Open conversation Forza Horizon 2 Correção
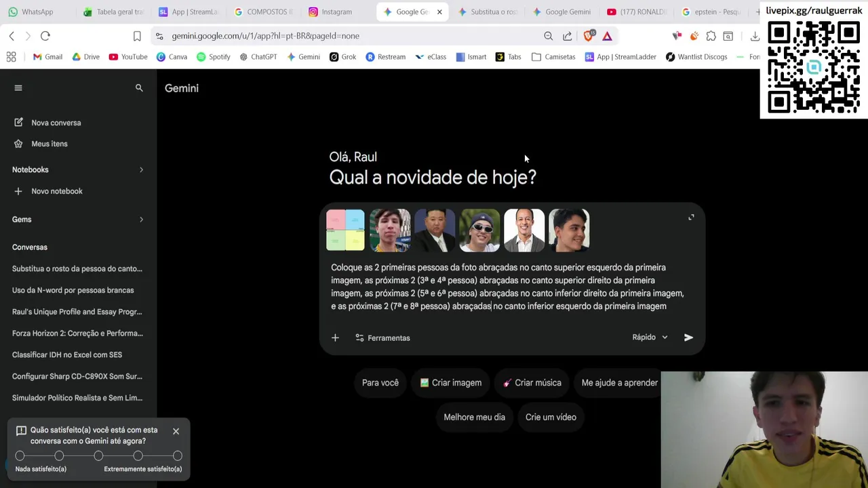This screenshot has height=488, width=868. pyautogui.click(x=77, y=333)
